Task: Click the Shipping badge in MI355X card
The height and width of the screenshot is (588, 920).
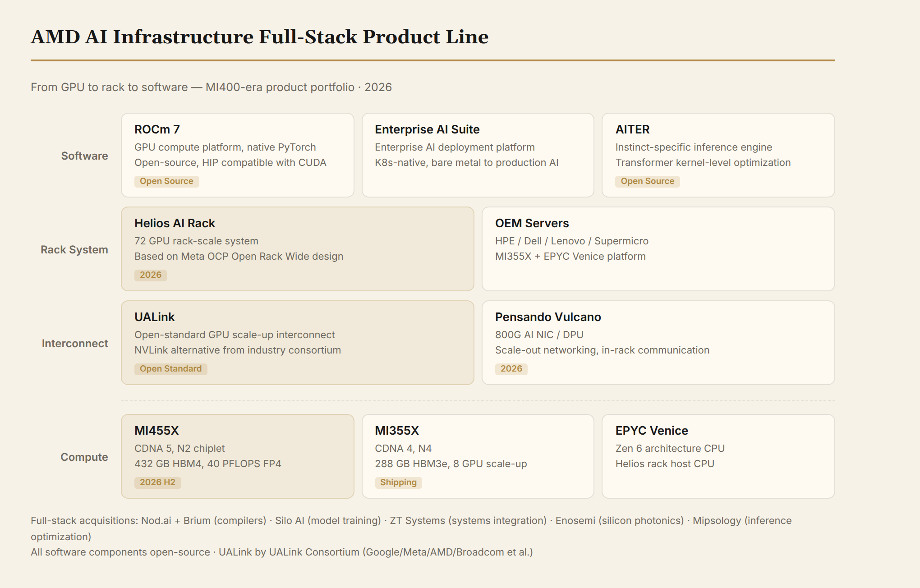Action: coord(398,482)
